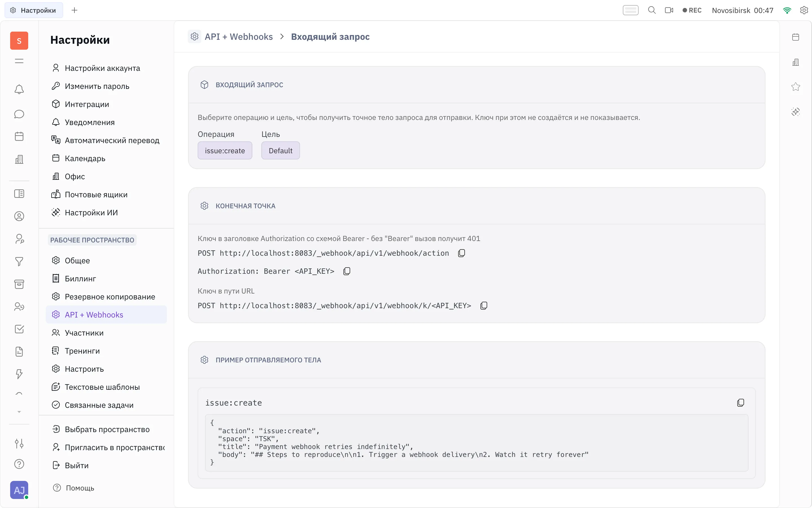Open chat bubble icon in left rail

coord(19,114)
